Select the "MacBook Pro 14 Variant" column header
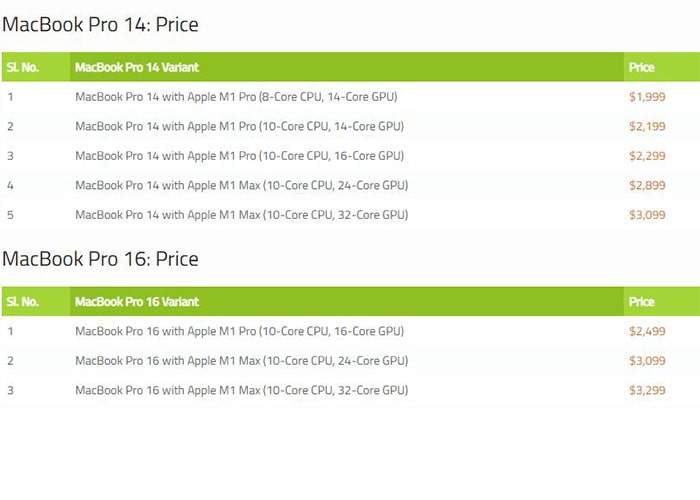 click(136, 68)
